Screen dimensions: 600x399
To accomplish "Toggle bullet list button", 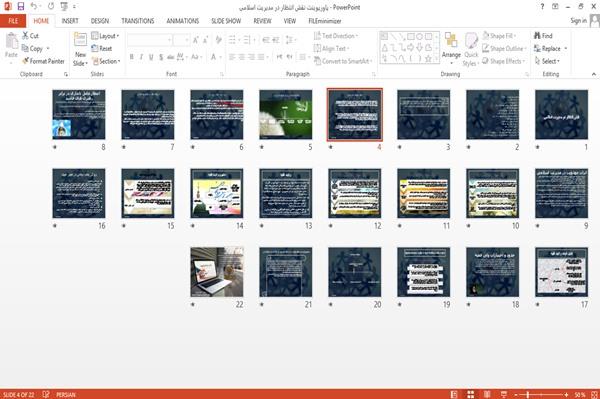I will point(233,40).
